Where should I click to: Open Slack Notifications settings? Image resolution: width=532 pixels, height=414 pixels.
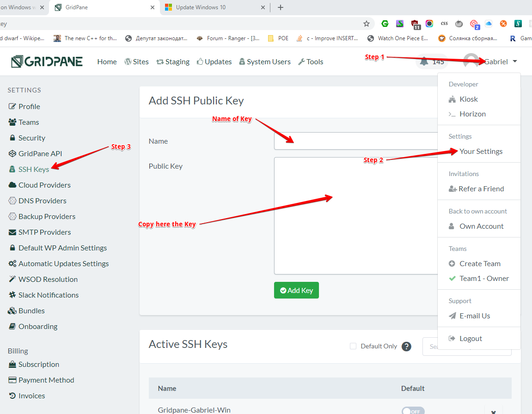point(48,295)
